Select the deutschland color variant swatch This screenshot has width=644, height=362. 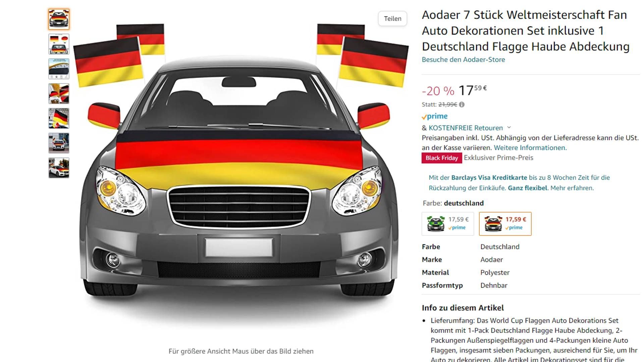505,224
